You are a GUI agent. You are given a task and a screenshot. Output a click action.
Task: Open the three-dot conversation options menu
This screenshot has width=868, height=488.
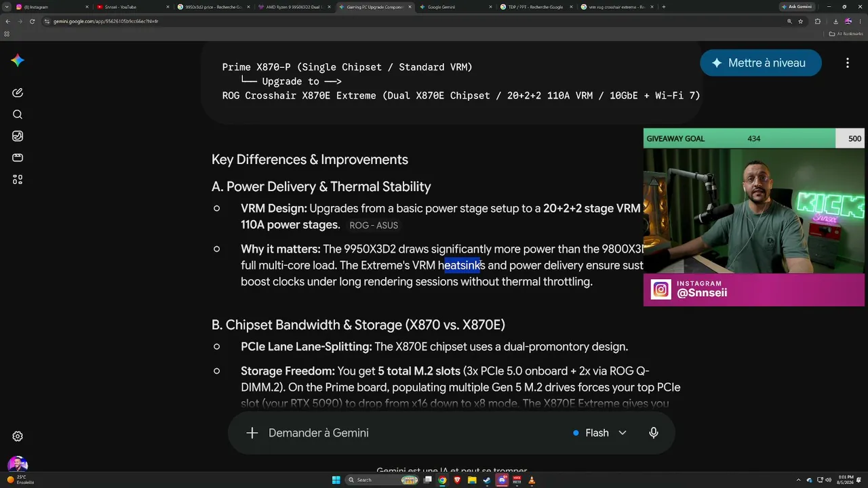point(848,63)
